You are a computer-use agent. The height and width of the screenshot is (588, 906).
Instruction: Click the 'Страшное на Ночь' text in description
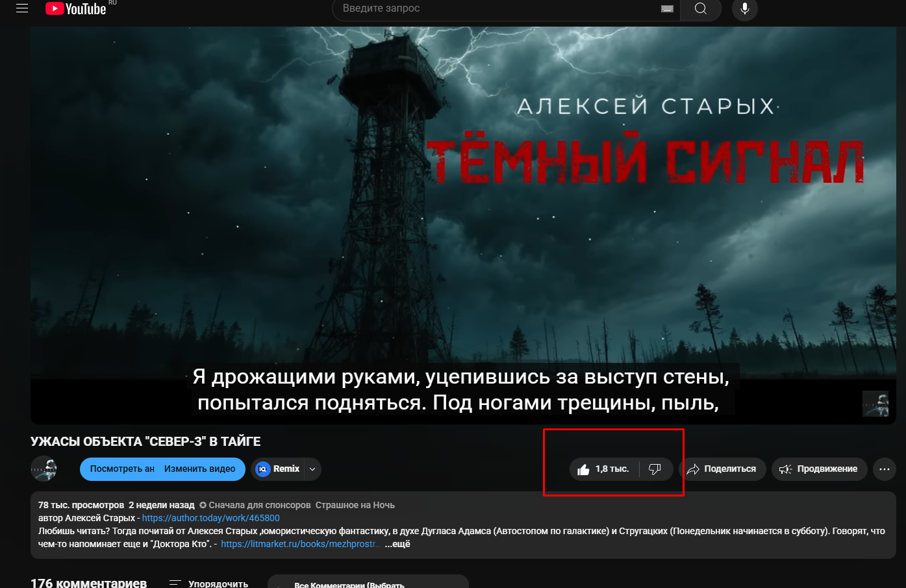click(355, 505)
